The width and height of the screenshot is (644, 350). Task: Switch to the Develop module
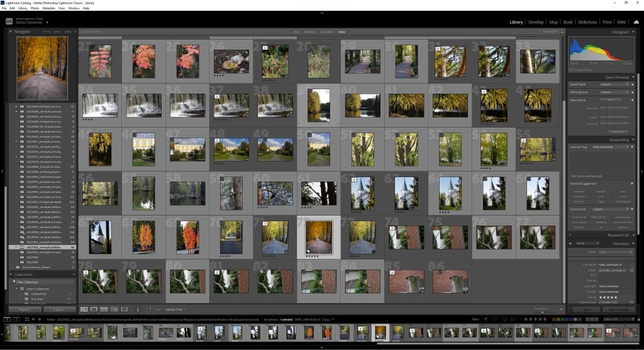coord(536,22)
